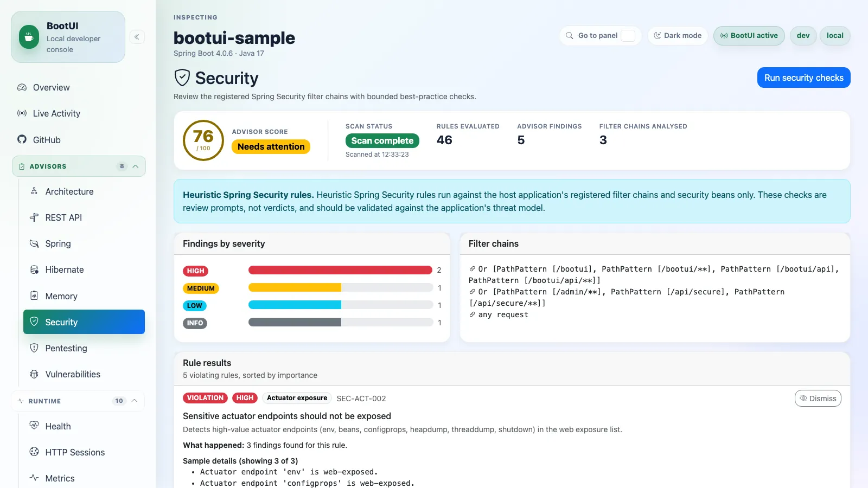
Task: Click rule ID SEC-ACT-002
Action: 361,399
